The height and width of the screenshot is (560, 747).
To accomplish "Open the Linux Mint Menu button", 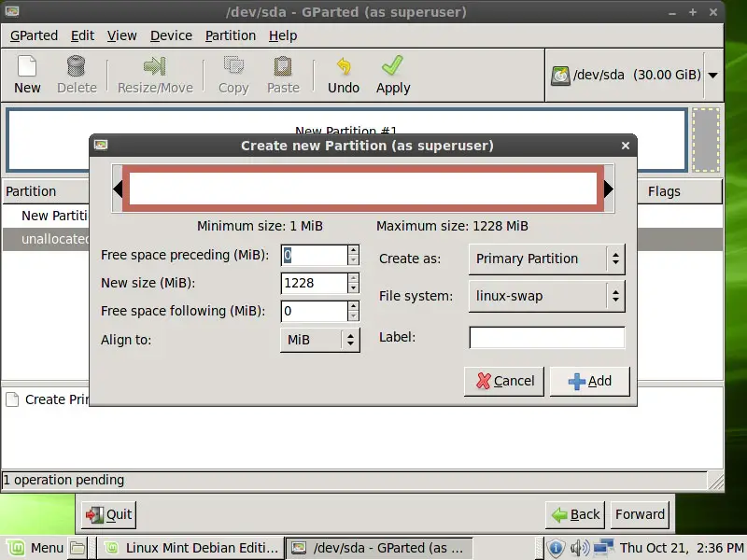I will [x=35, y=548].
